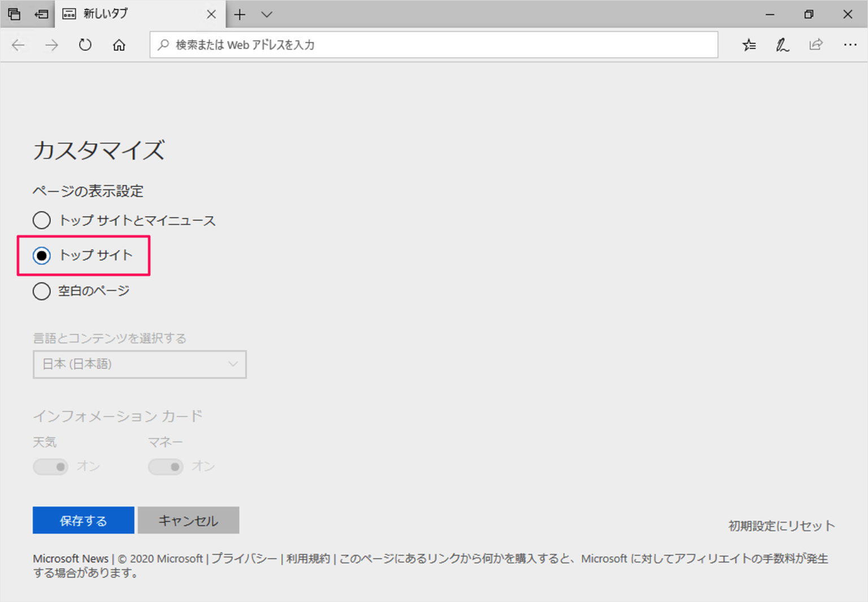Image resolution: width=868 pixels, height=602 pixels.
Task: Choose the 空白のページ radio option
Action: (42, 291)
